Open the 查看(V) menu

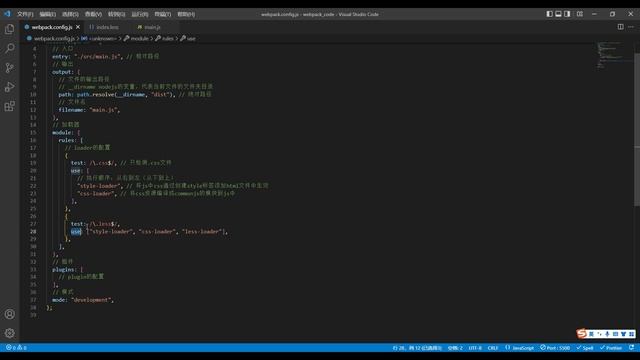coord(93,14)
